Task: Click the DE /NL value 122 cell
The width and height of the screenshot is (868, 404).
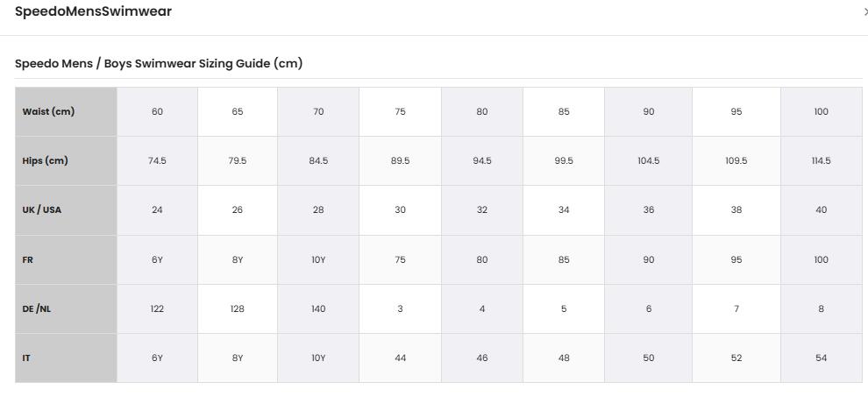Action: (x=157, y=308)
